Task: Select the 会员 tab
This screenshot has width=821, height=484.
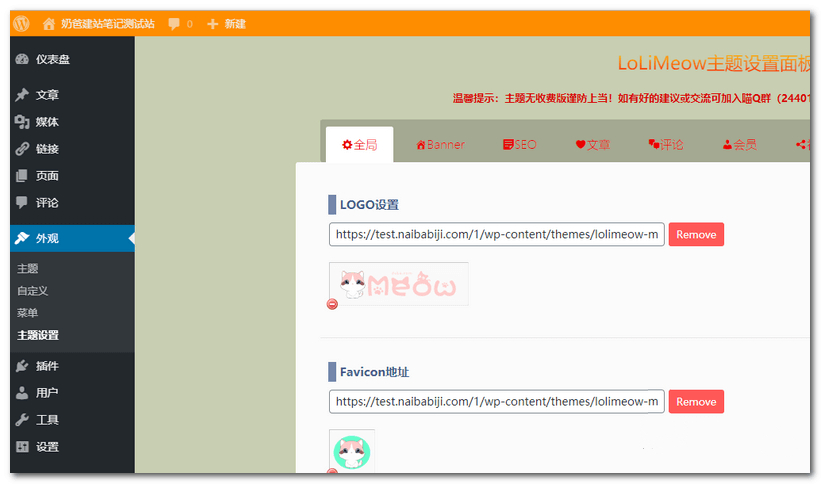Action: 739,145
